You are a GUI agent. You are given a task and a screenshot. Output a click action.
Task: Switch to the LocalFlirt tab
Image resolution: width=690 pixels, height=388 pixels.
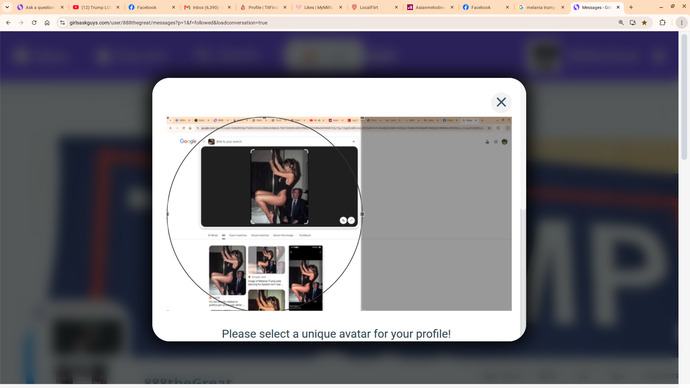(x=374, y=7)
